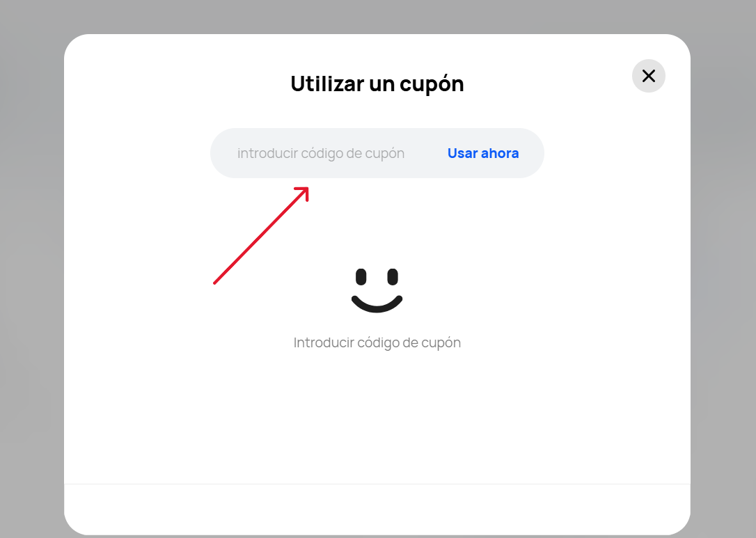
Task: Focus the introducir código de cupón placeholder
Action: (320, 153)
